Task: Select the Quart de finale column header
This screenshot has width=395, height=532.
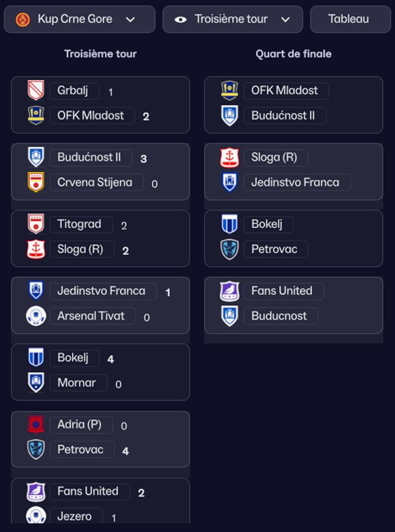Action: click(293, 54)
